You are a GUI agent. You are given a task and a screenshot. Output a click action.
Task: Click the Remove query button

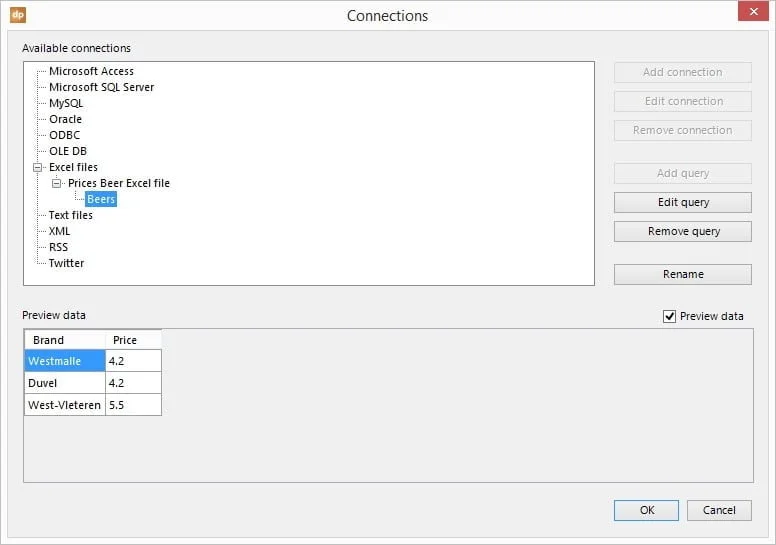682,232
